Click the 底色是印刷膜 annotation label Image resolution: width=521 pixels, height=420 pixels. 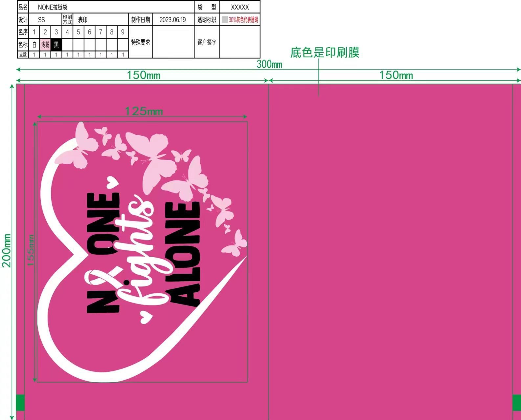point(325,52)
